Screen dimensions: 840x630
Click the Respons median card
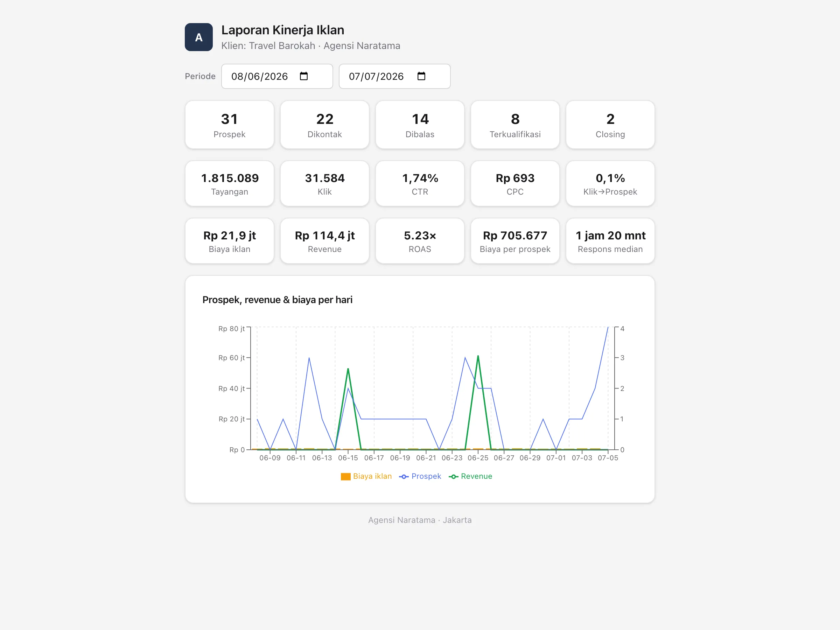pyautogui.click(x=610, y=241)
